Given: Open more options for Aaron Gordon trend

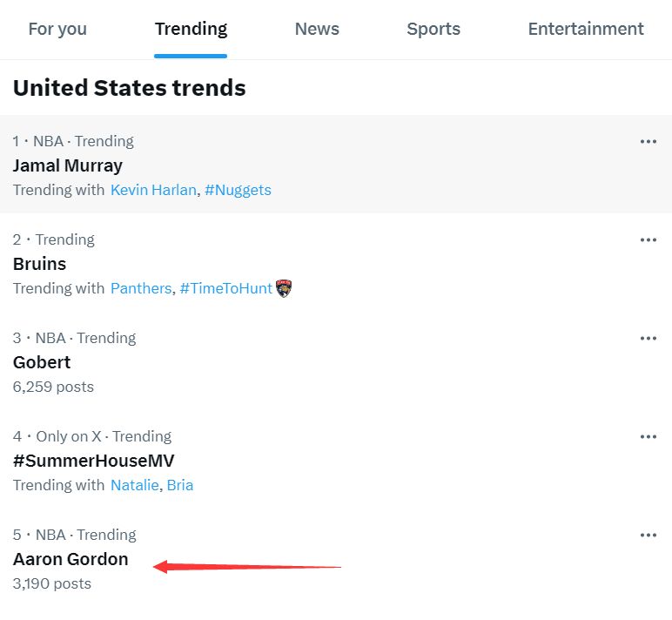Looking at the screenshot, I should 648,536.
